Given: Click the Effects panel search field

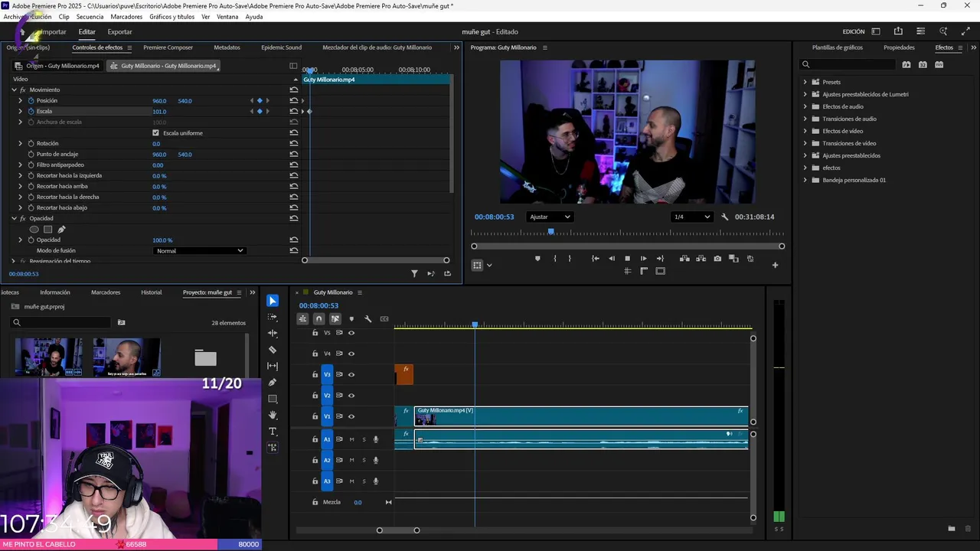Looking at the screenshot, I should pos(848,64).
